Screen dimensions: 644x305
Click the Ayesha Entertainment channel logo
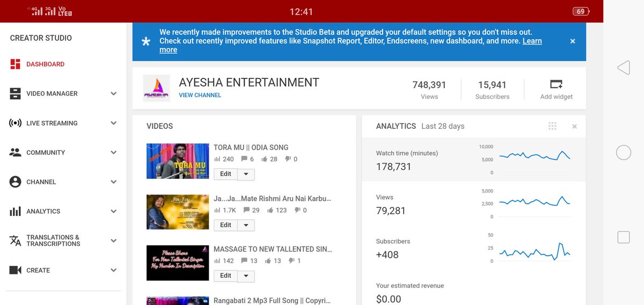coord(156,88)
